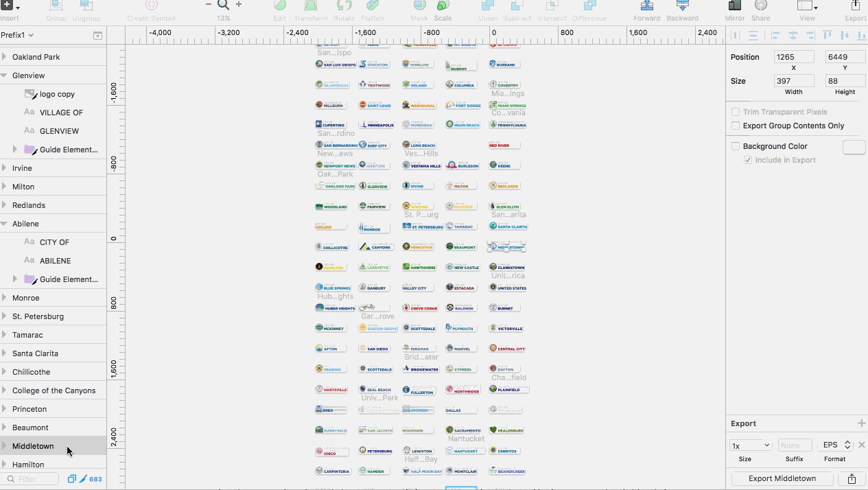The image size is (868, 490).
Task: Select College of the Canyons layer
Action: (53, 390)
